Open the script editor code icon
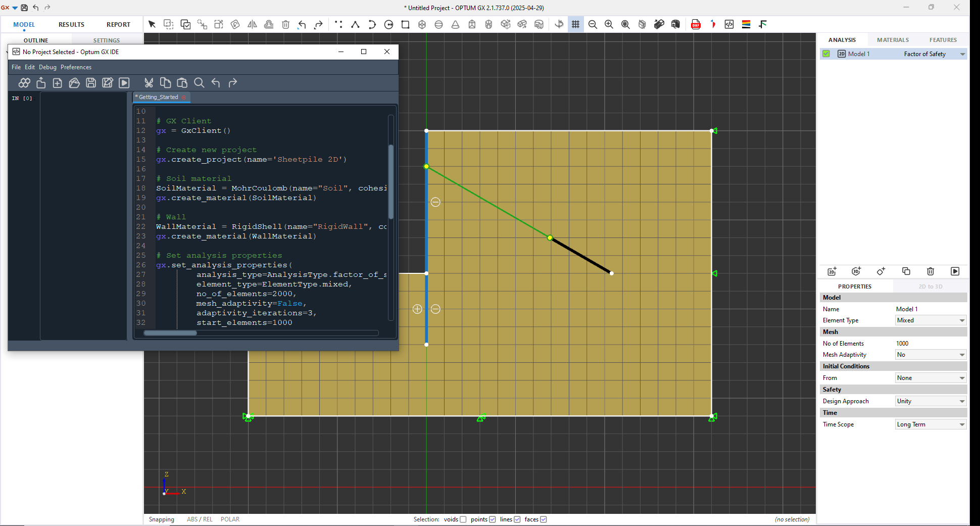Viewport: 980px width, 526px height. [729, 24]
